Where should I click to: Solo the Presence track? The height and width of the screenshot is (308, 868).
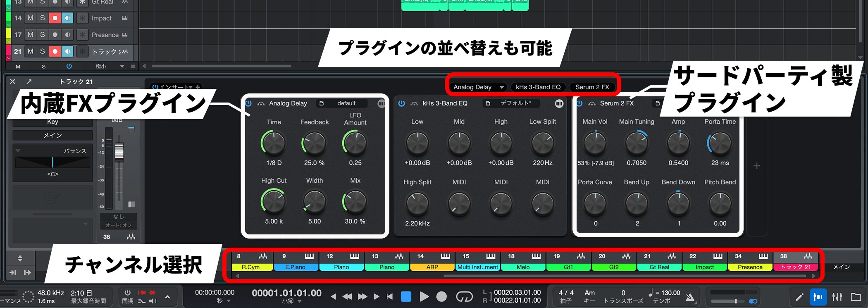[42, 35]
